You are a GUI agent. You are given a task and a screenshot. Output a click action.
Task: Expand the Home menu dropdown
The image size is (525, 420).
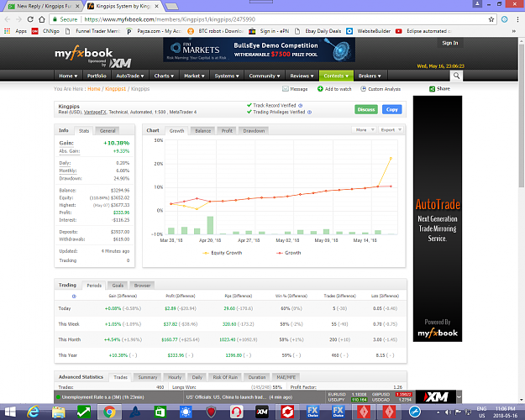click(x=68, y=76)
